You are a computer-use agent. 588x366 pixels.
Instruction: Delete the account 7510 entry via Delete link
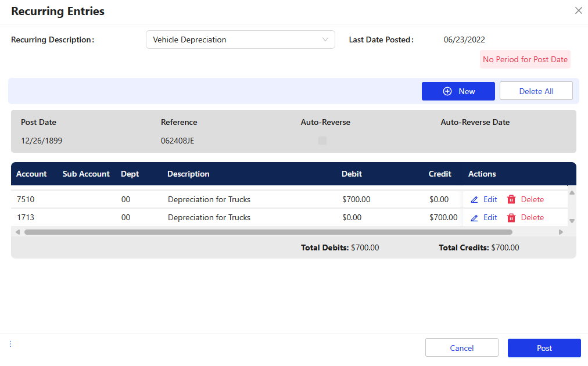[532, 199]
